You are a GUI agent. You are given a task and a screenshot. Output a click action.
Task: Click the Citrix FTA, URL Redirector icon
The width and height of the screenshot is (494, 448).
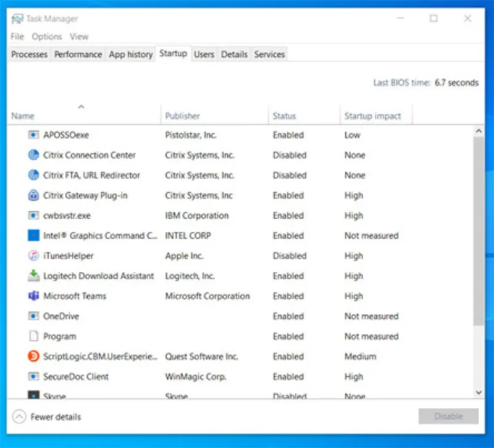[33, 175]
